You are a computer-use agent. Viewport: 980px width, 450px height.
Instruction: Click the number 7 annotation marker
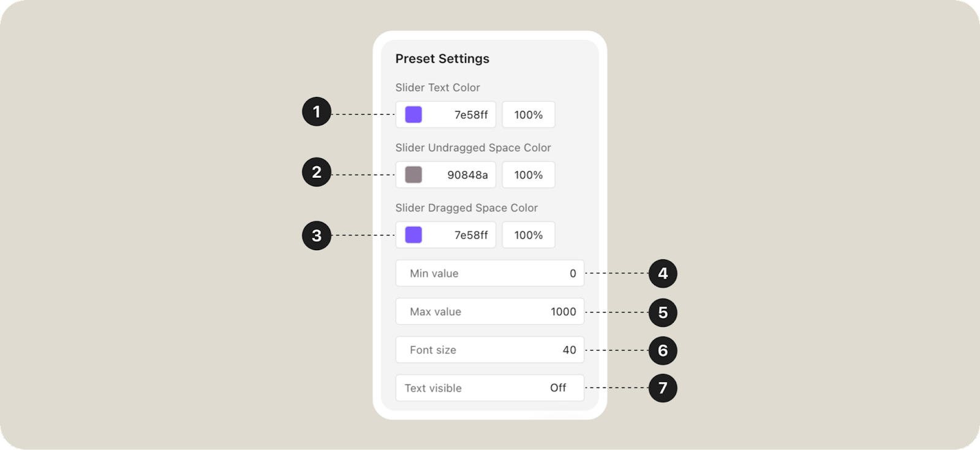(663, 388)
